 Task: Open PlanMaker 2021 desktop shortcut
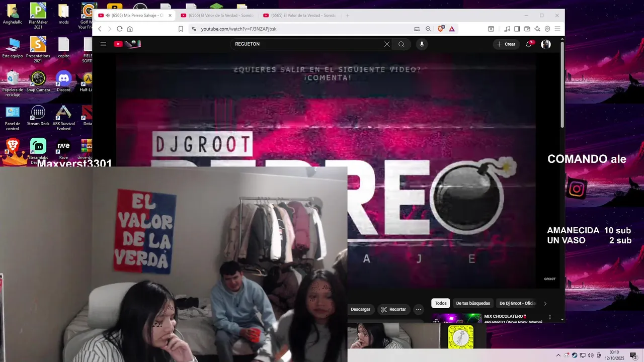38,16
